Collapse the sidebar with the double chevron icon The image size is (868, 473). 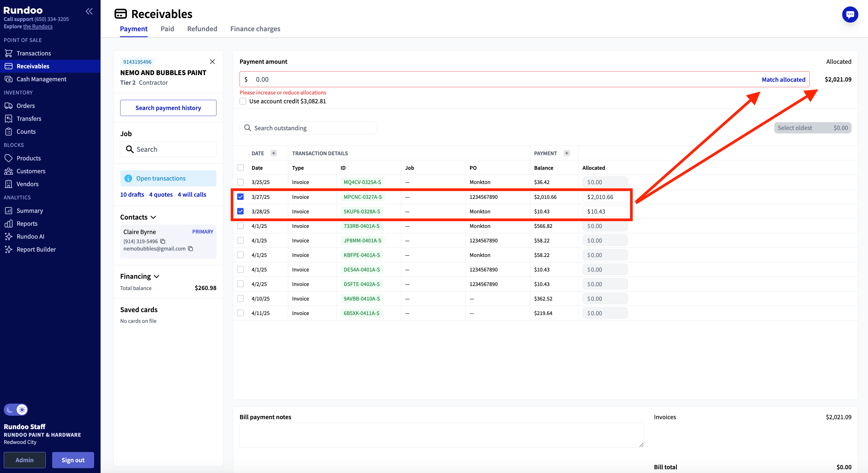pyautogui.click(x=89, y=12)
